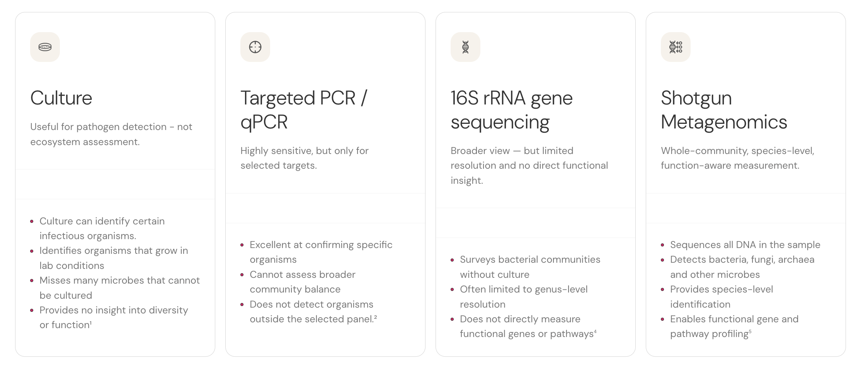The width and height of the screenshot is (868, 373).
Task: Open footnote 4 after 'genes or pathways'
Action: click(595, 332)
